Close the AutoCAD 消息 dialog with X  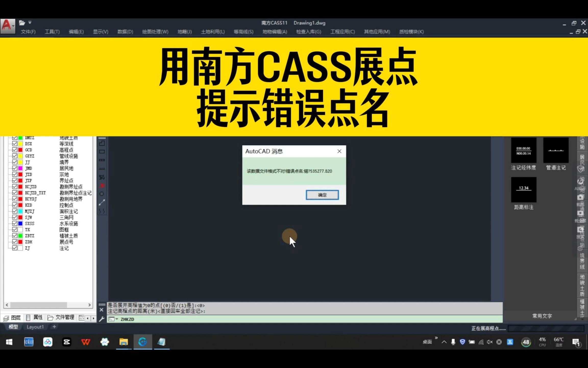pyautogui.click(x=339, y=151)
